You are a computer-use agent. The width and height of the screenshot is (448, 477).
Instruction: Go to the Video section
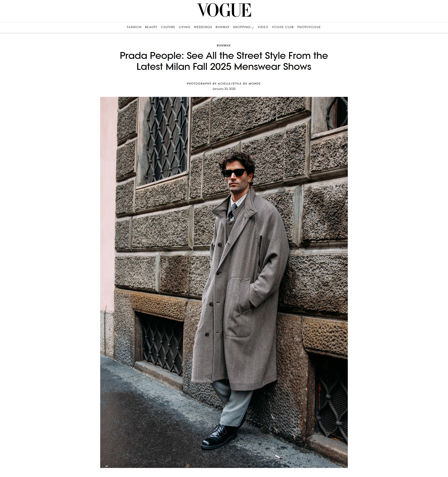point(263,27)
